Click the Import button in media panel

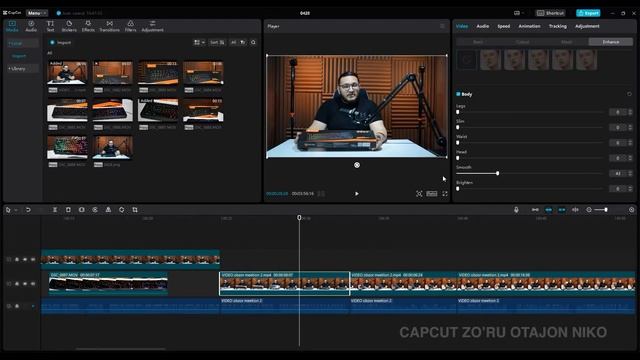(x=60, y=42)
